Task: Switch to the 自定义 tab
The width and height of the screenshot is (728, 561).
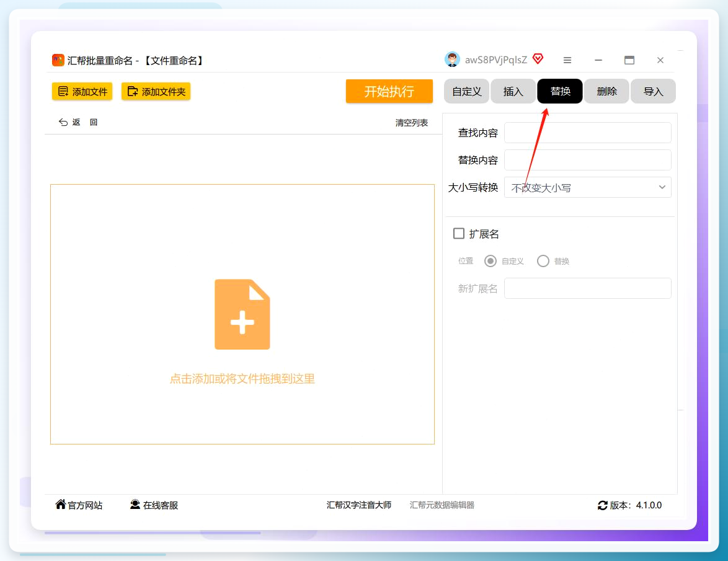Action: 466,91
